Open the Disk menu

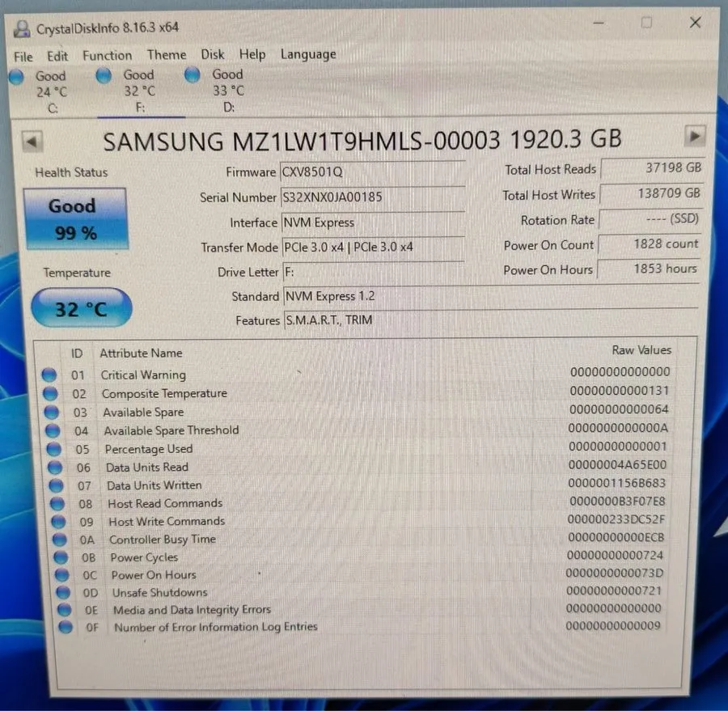(x=213, y=54)
